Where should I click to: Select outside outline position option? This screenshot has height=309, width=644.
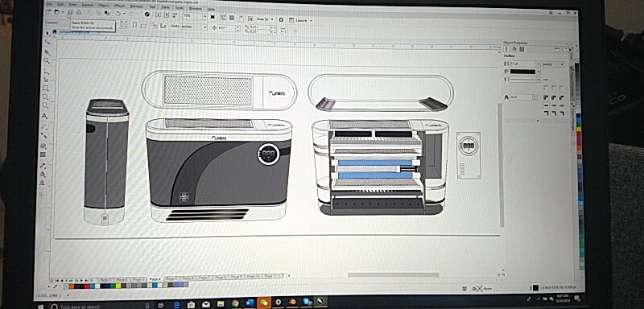[x=547, y=113]
